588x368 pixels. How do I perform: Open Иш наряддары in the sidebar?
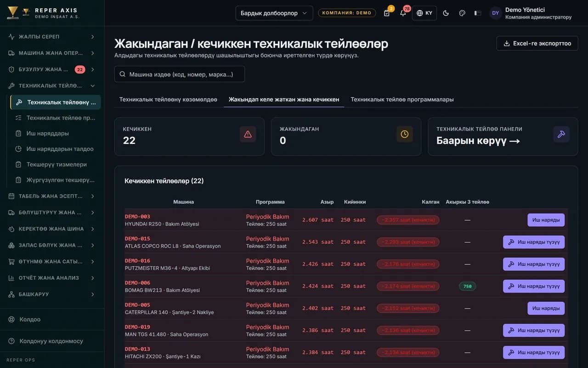point(55,133)
